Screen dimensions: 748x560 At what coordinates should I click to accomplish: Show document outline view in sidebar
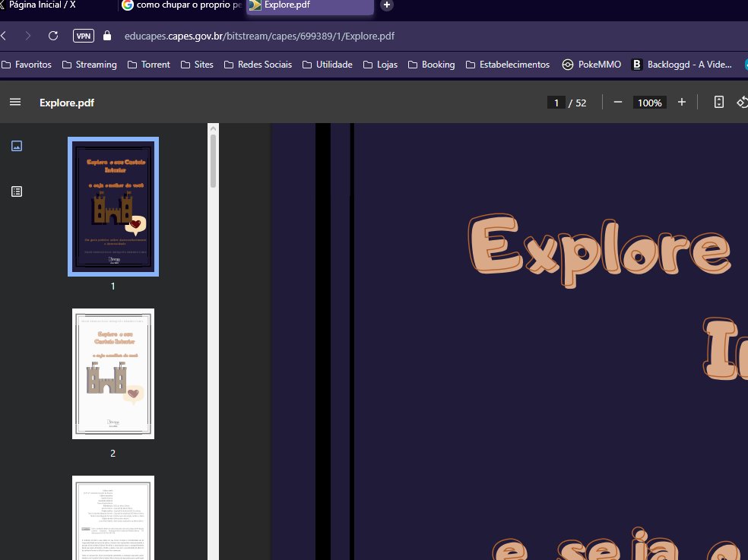pos(17,191)
